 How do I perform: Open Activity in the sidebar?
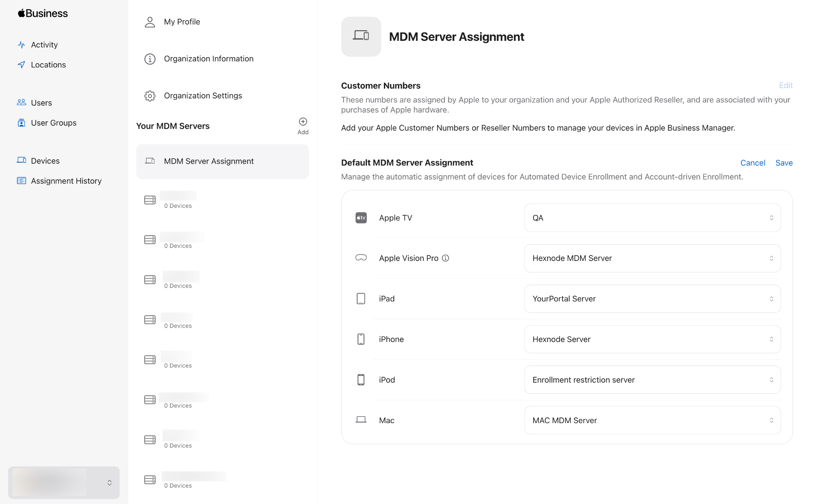(44, 45)
